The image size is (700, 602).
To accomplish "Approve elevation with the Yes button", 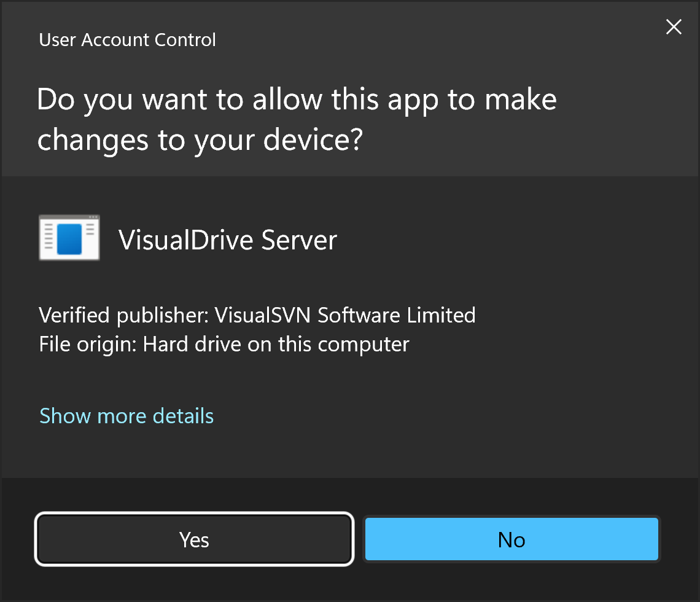I will point(194,539).
